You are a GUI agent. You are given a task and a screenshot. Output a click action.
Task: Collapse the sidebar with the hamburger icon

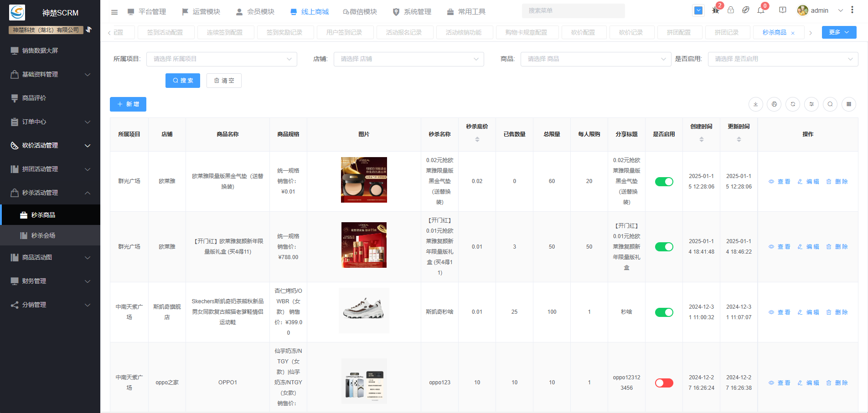tap(114, 12)
